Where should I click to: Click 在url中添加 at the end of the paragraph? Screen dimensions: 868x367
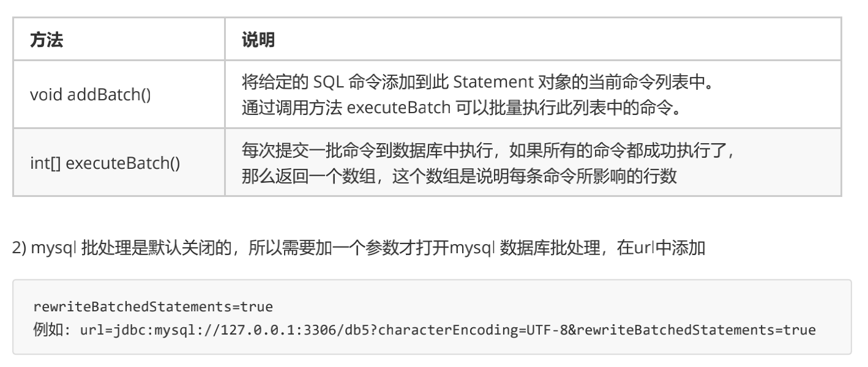tap(662, 248)
